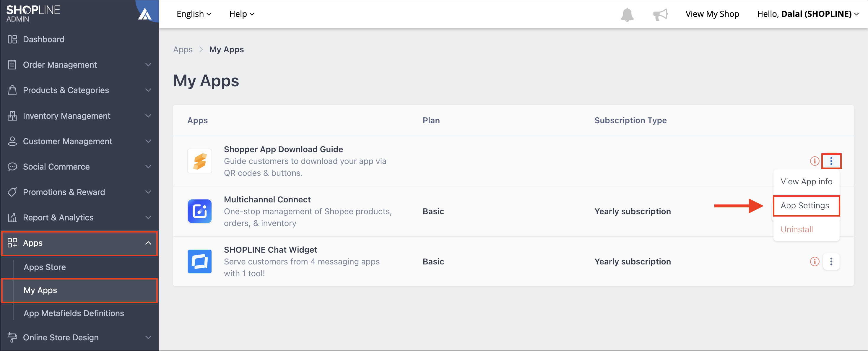Expand Products & Categories chevron
Screen dimensions: 868x351
(x=148, y=90)
